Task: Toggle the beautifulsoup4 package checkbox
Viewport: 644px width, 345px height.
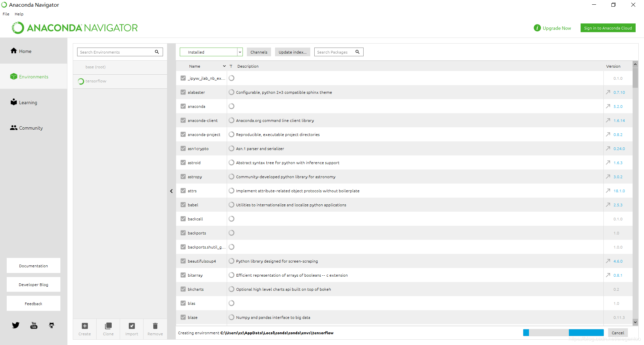Action: pos(183,261)
